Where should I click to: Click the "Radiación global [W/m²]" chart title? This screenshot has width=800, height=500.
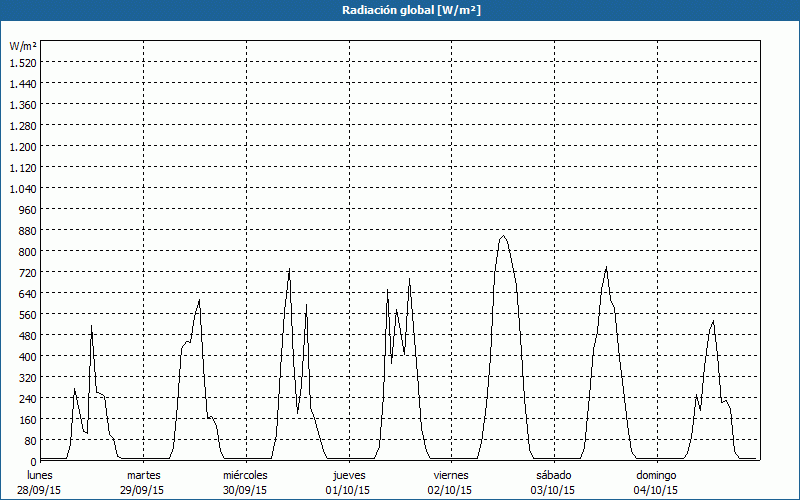400,10
